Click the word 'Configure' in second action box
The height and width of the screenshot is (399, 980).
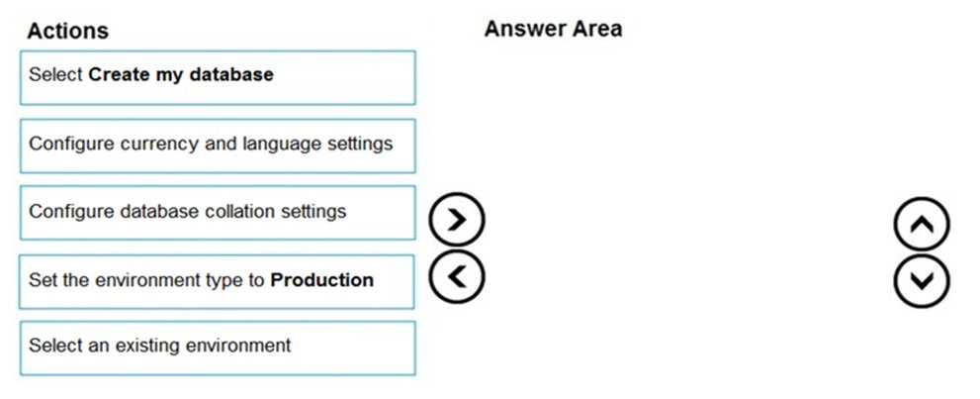point(65,144)
